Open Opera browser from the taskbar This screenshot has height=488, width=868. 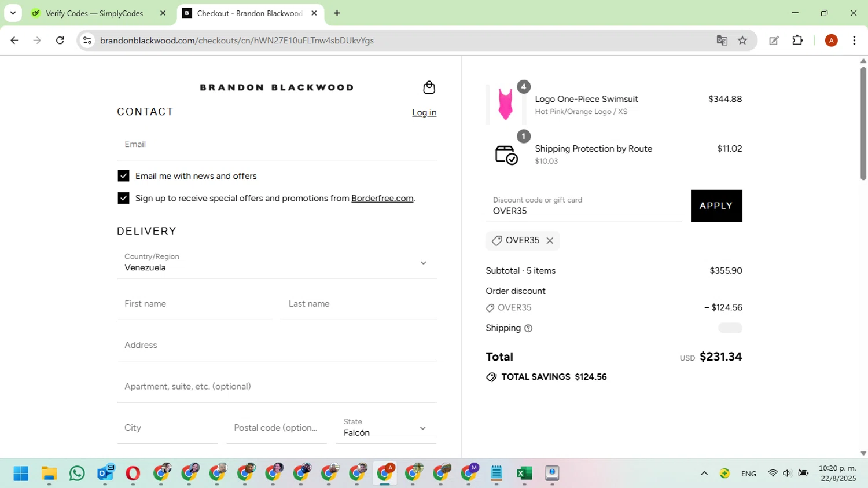133,474
